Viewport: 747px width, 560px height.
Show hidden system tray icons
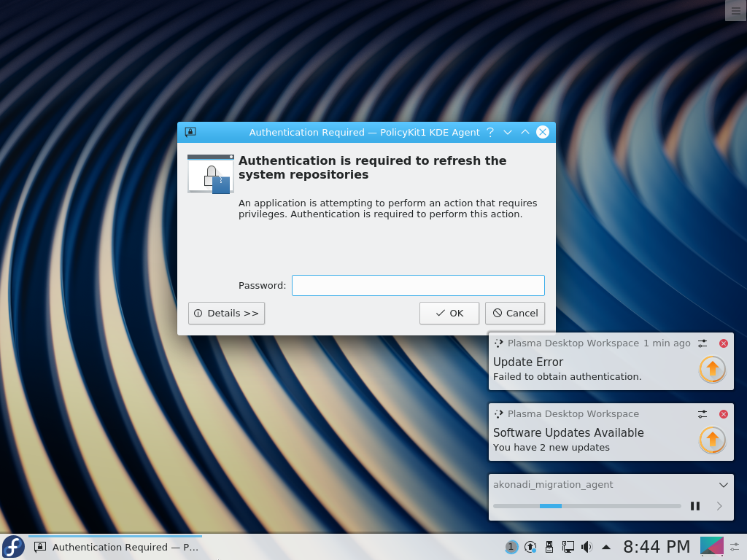pyautogui.click(x=606, y=547)
